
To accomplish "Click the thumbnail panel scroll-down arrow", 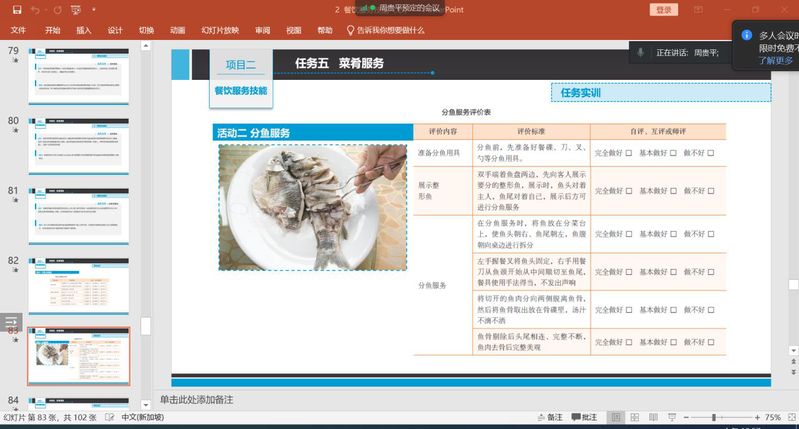I will pos(145,405).
